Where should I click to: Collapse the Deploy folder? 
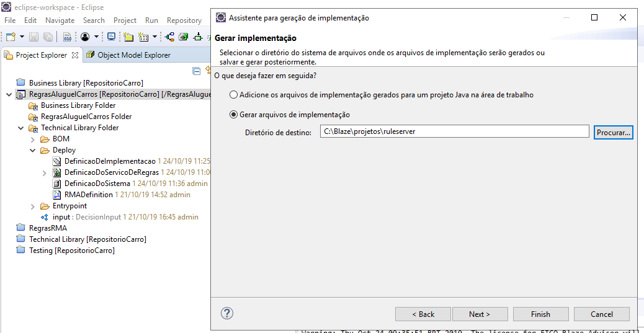coord(33,150)
